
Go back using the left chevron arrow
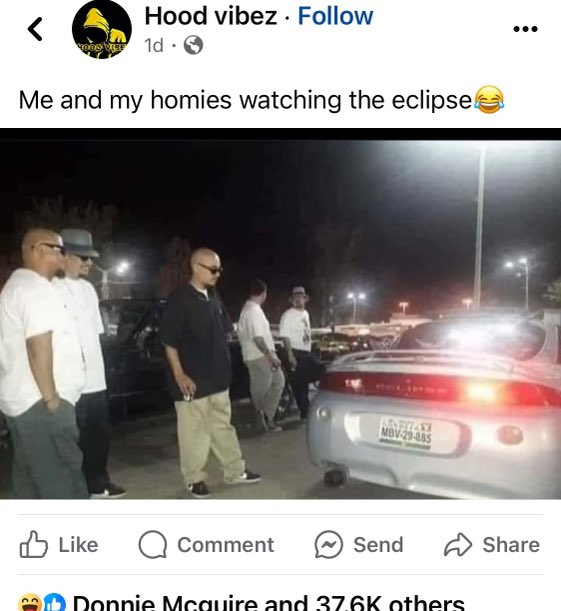35,29
